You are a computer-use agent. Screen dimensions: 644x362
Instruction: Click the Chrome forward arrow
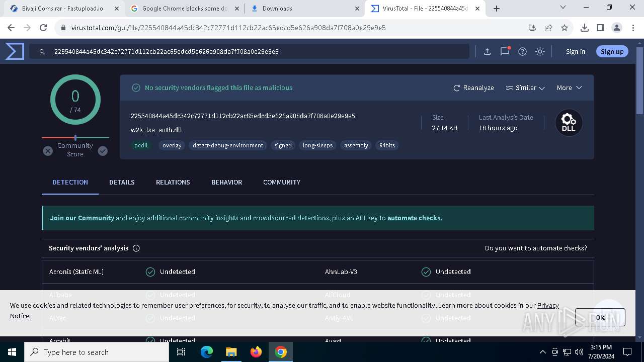[27, 28]
